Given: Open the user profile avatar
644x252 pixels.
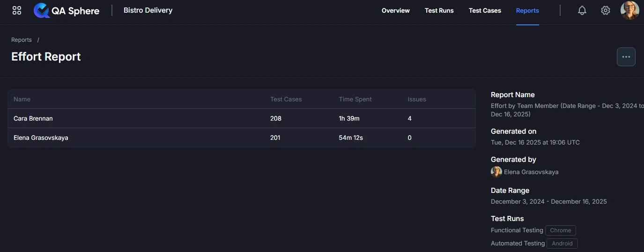Looking at the screenshot, I should tap(630, 10).
